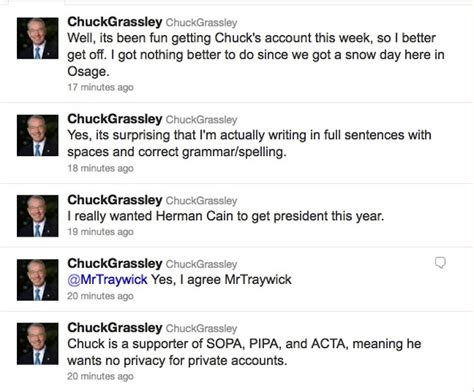Screen dimensions: 474x392
Task: Select the Herman Cain president tweet text
Action: 226,216
